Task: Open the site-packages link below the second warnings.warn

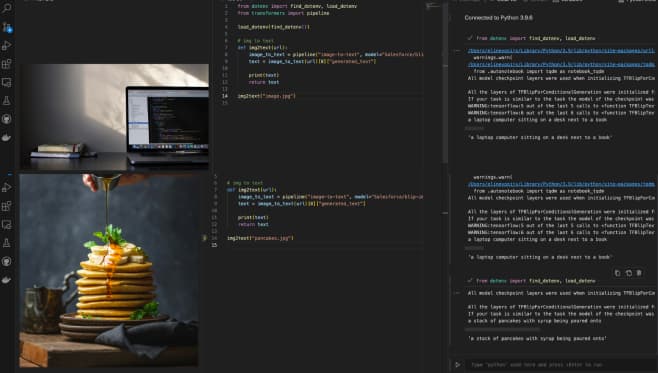Action: coord(561,184)
